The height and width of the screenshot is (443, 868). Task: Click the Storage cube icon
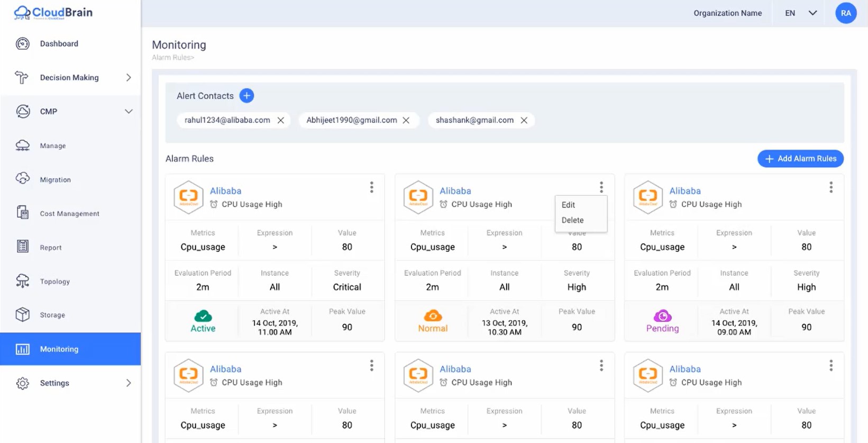click(x=23, y=314)
